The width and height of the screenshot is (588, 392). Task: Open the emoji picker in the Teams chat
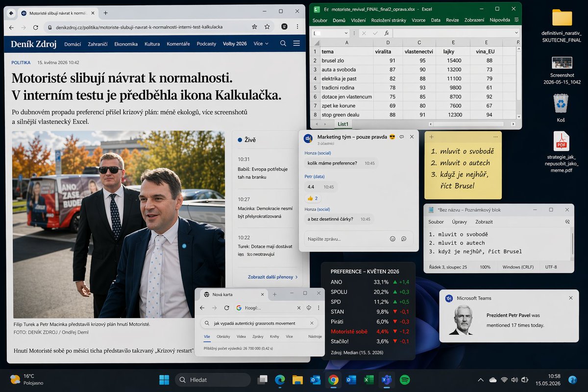(x=392, y=239)
